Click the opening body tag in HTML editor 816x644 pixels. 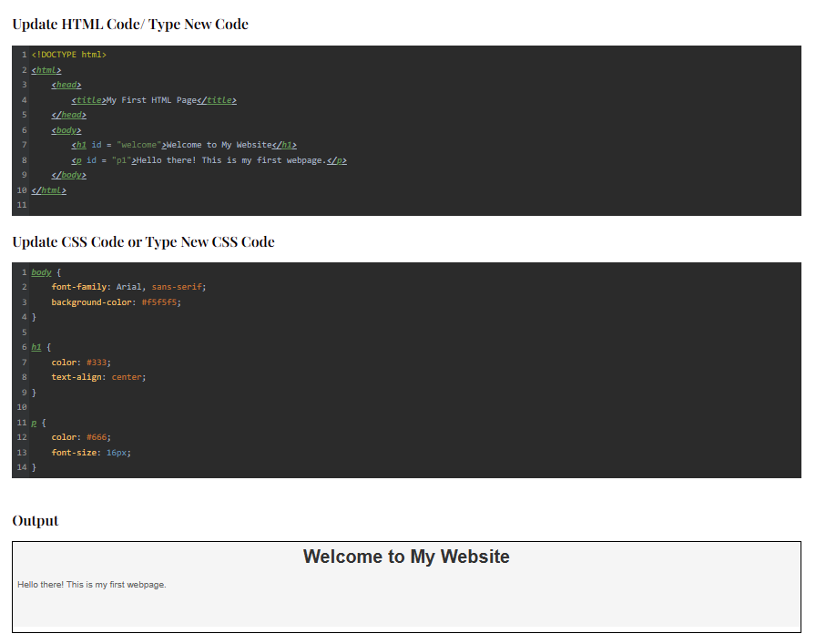(66, 130)
